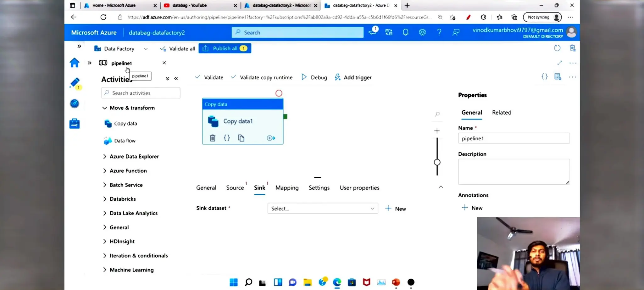Zoom in the canvas with the plus icon
This screenshot has width=644, height=290.
pyautogui.click(x=437, y=131)
